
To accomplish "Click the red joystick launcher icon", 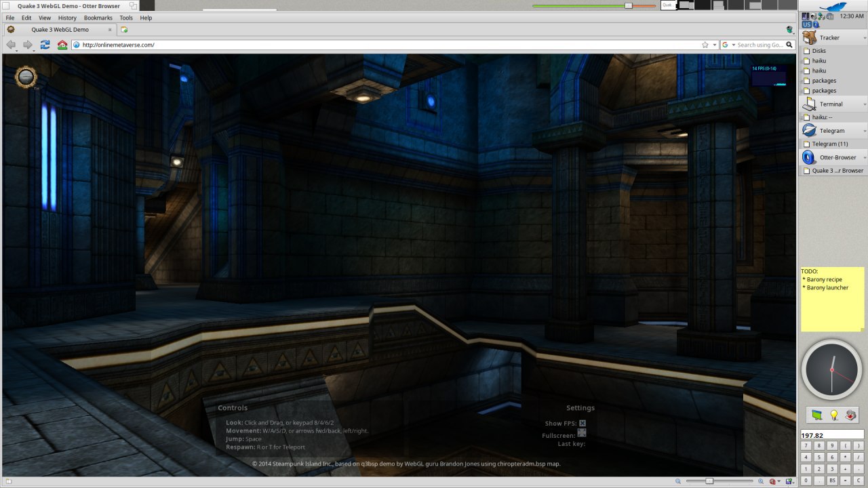I will [x=851, y=415].
